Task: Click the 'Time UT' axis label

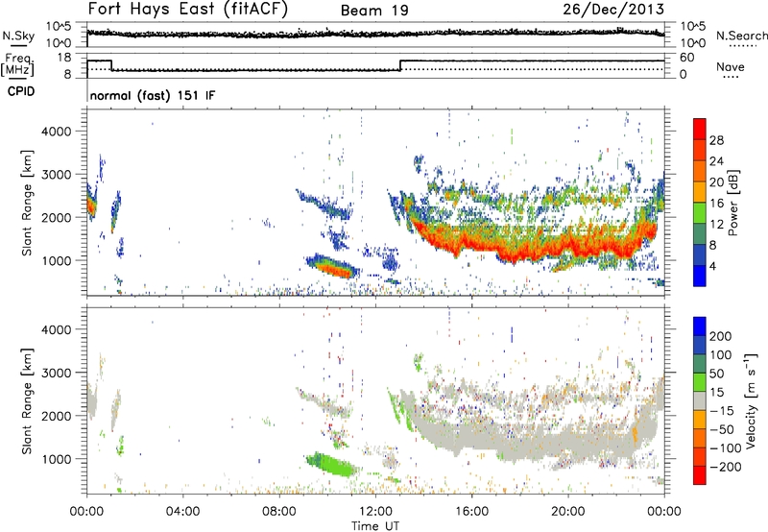Action: pyautogui.click(x=375, y=525)
